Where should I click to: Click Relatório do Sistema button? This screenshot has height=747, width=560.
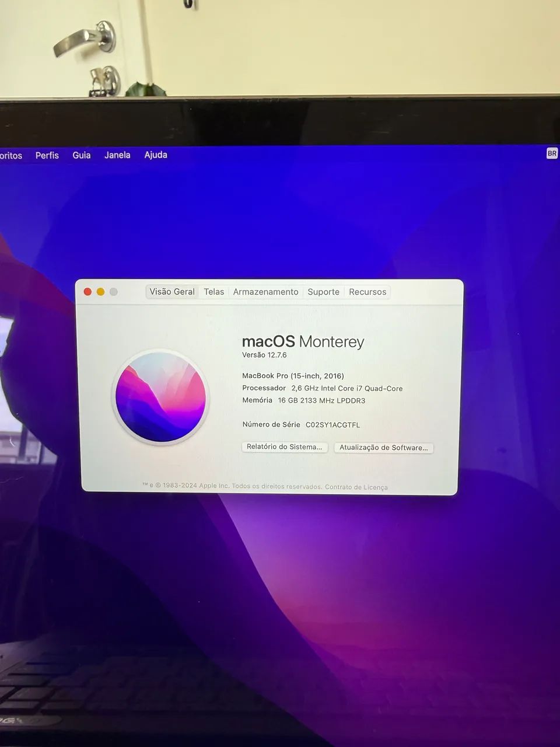(x=285, y=447)
